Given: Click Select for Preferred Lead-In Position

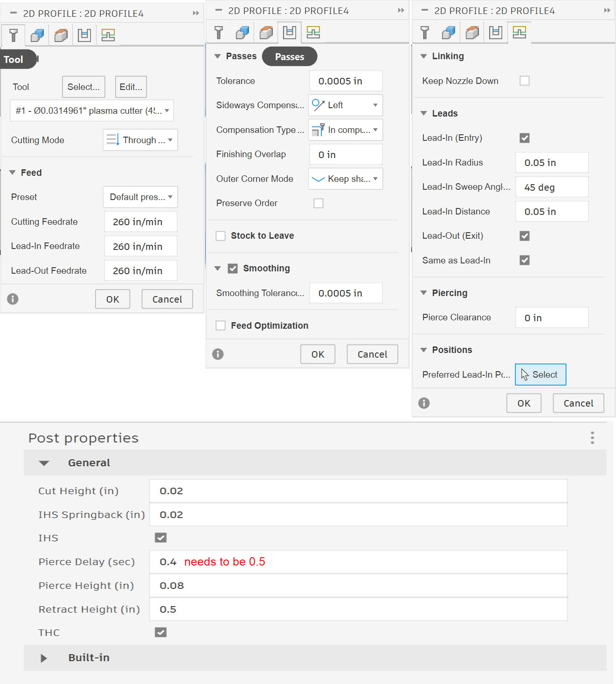Looking at the screenshot, I should (x=540, y=374).
